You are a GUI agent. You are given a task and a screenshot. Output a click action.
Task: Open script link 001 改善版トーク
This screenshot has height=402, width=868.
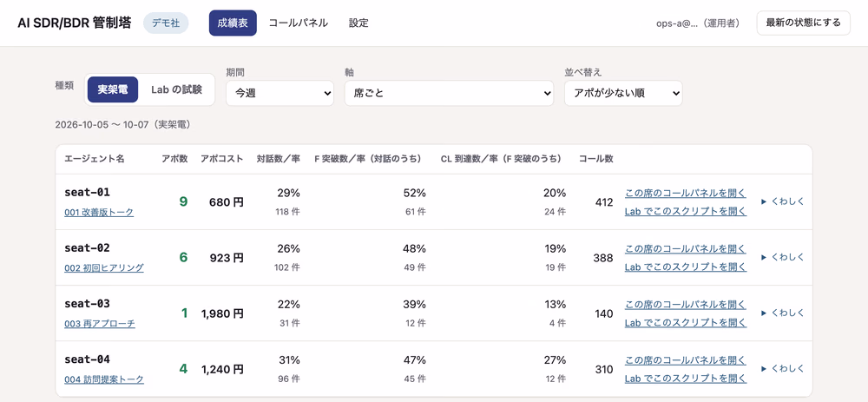pyautogui.click(x=99, y=212)
